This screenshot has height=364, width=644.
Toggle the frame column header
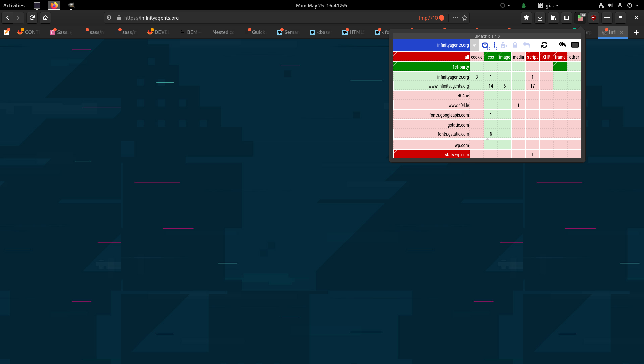coord(560,57)
